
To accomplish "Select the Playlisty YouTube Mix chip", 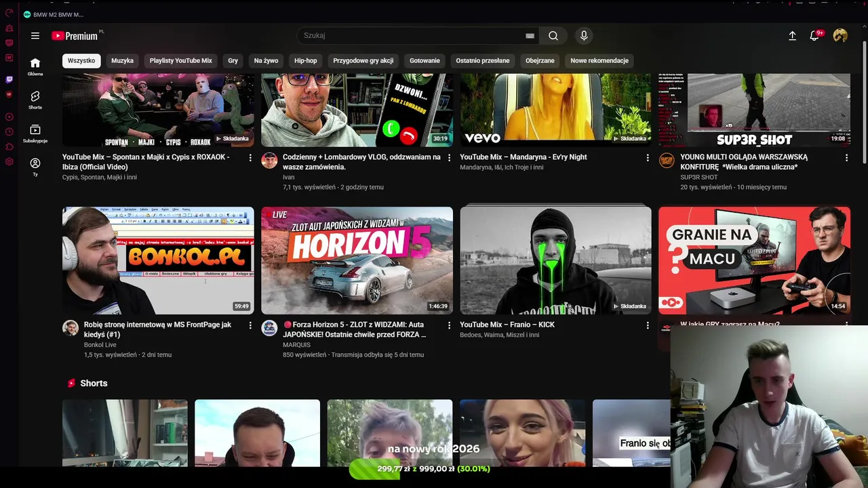I will [x=180, y=60].
